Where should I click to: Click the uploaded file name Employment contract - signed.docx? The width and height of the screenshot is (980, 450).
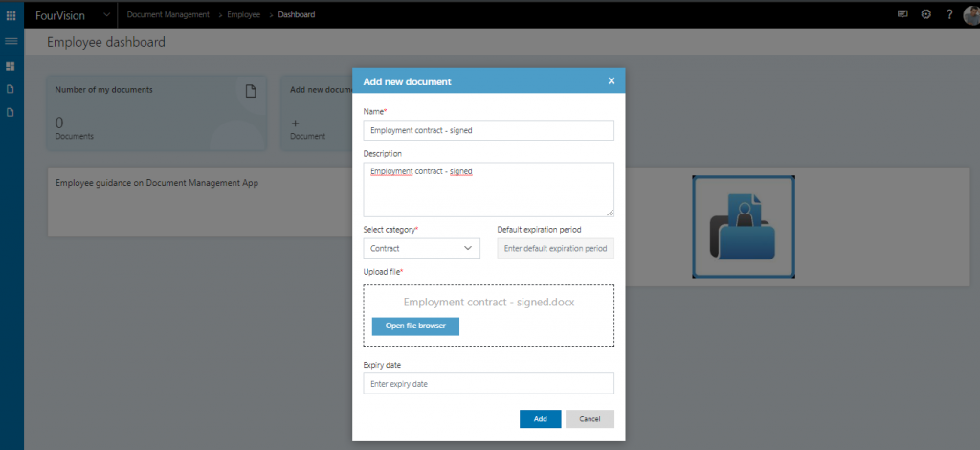(489, 302)
